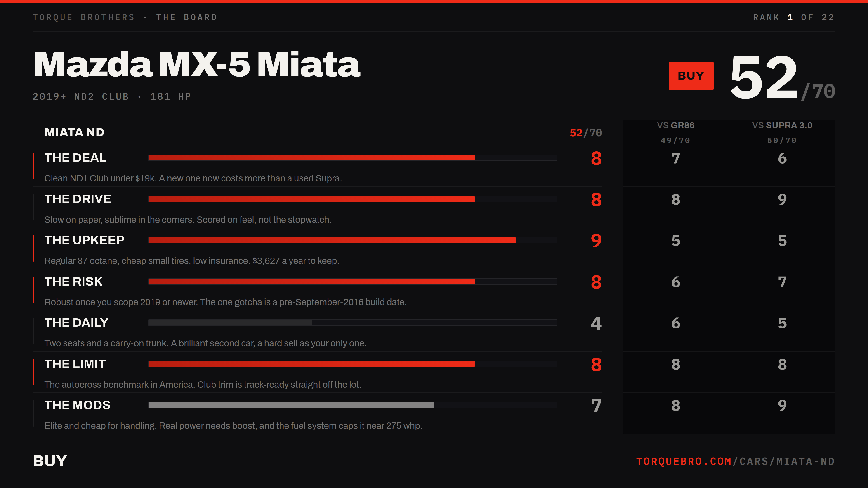Click THE DEAL score bar
This screenshot has height=488, width=868.
click(352, 158)
